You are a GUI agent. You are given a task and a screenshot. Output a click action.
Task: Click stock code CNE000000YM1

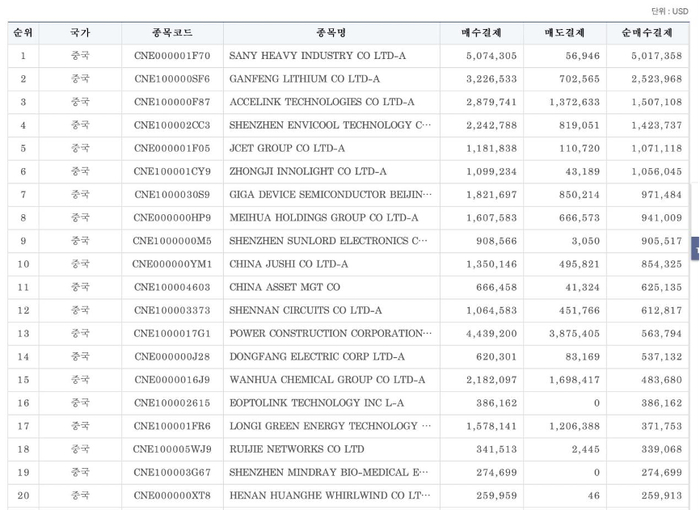[172, 264]
